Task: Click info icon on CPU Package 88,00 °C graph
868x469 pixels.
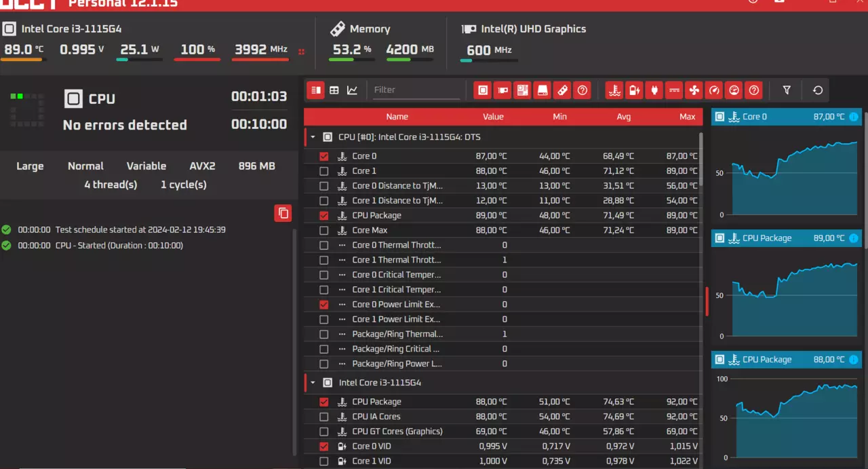Action: coord(854,360)
